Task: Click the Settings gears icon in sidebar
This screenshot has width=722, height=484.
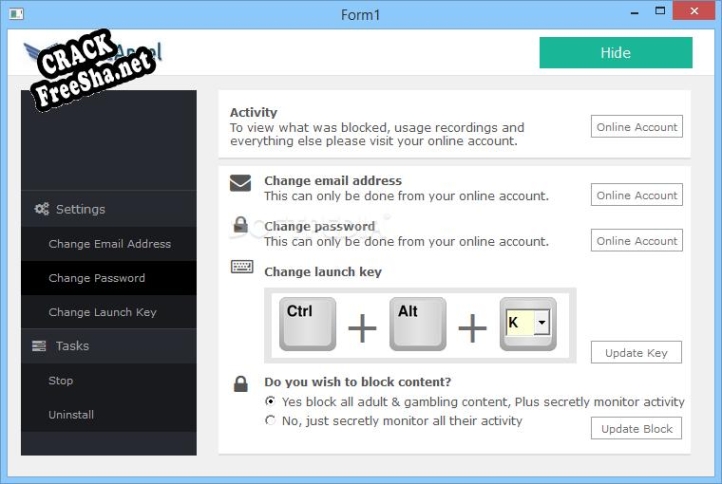Action: (42, 209)
